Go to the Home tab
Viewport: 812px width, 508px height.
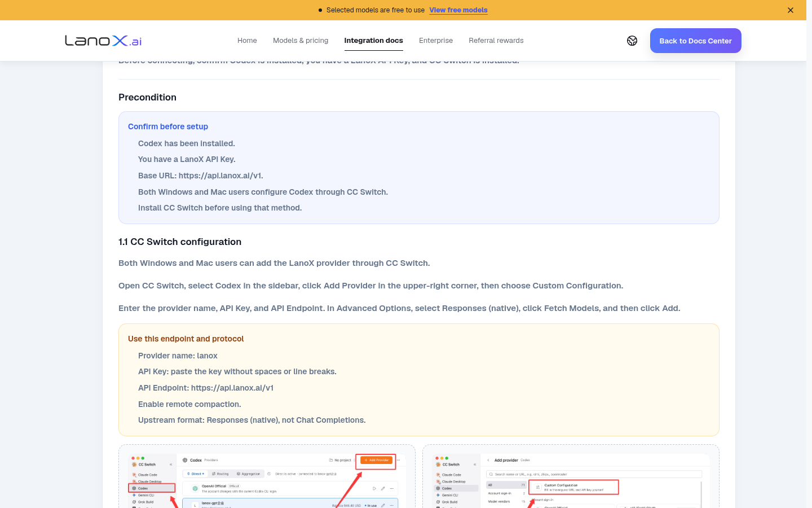(247, 41)
